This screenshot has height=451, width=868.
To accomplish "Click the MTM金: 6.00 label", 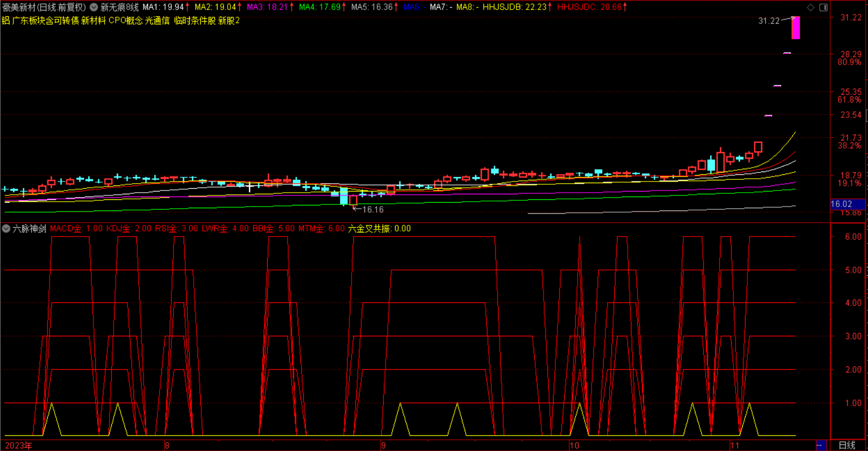I will pyautogui.click(x=322, y=229).
